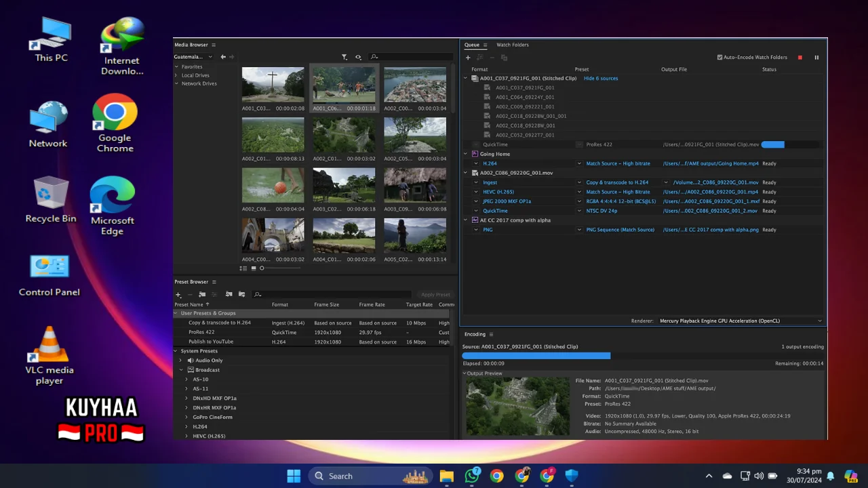Click File Explorer in the taskbar
This screenshot has width=868, height=488.
[x=446, y=476]
